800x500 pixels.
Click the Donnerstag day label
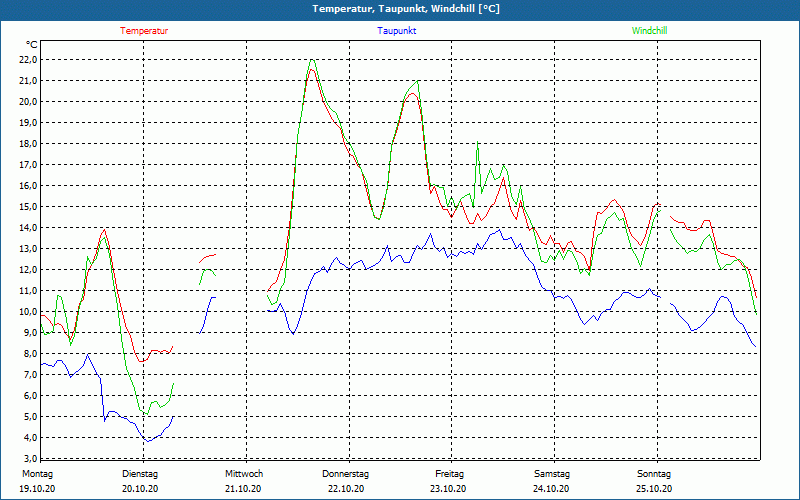345,474
